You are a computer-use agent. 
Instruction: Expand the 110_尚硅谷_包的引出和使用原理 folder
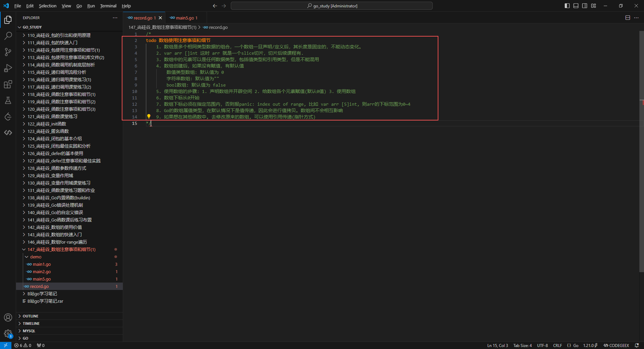(x=69, y=35)
